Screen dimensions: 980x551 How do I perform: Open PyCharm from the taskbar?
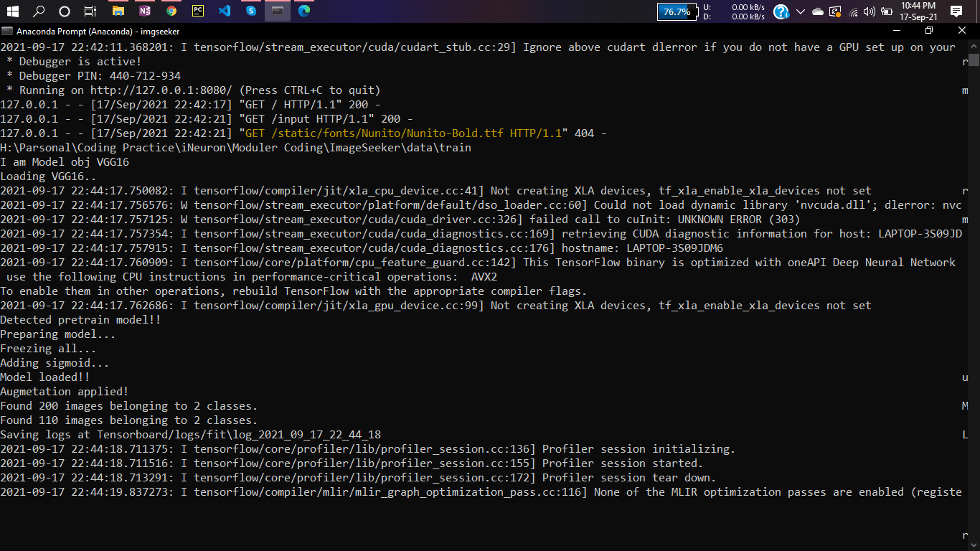pyautogui.click(x=198, y=11)
